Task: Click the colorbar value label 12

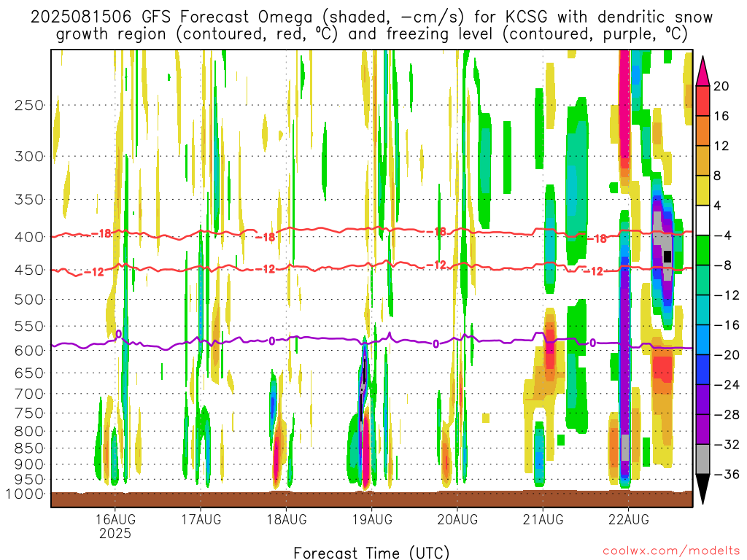Action: pyautogui.click(x=721, y=146)
